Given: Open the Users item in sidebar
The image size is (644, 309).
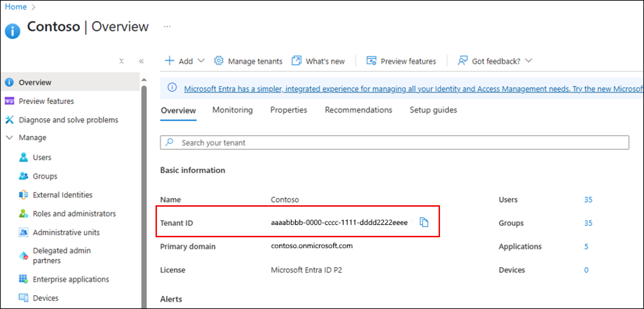Looking at the screenshot, I should (x=42, y=157).
